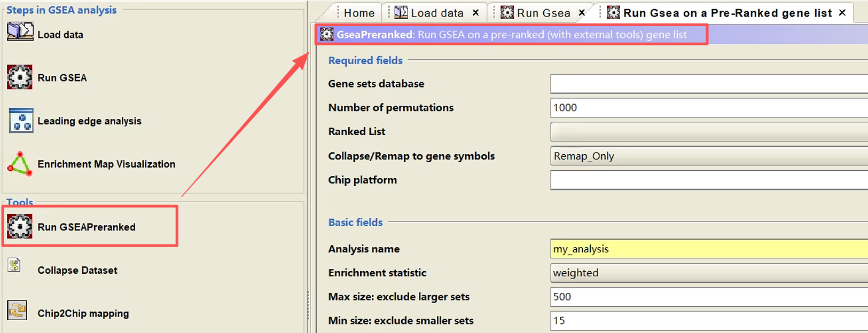Close the Load data tab
The height and width of the screenshot is (333, 868).
(x=475, y=13)
